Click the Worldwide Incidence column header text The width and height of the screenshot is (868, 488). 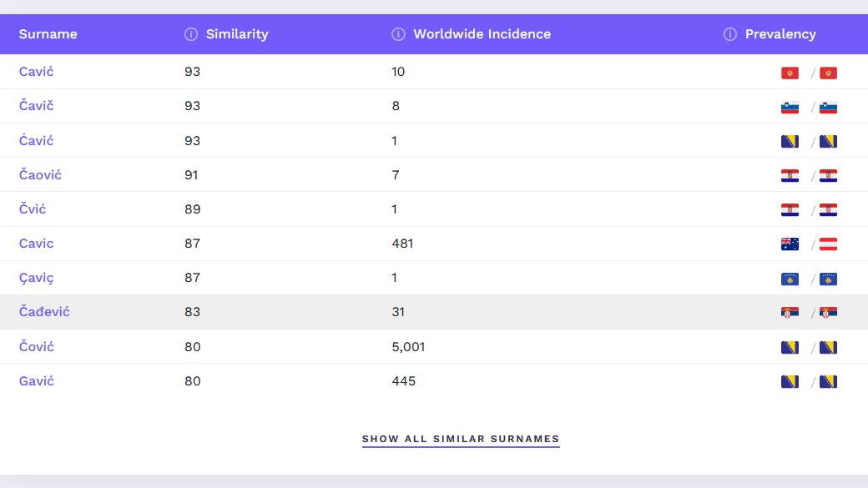pyautogui.click(x=482, y=34)
